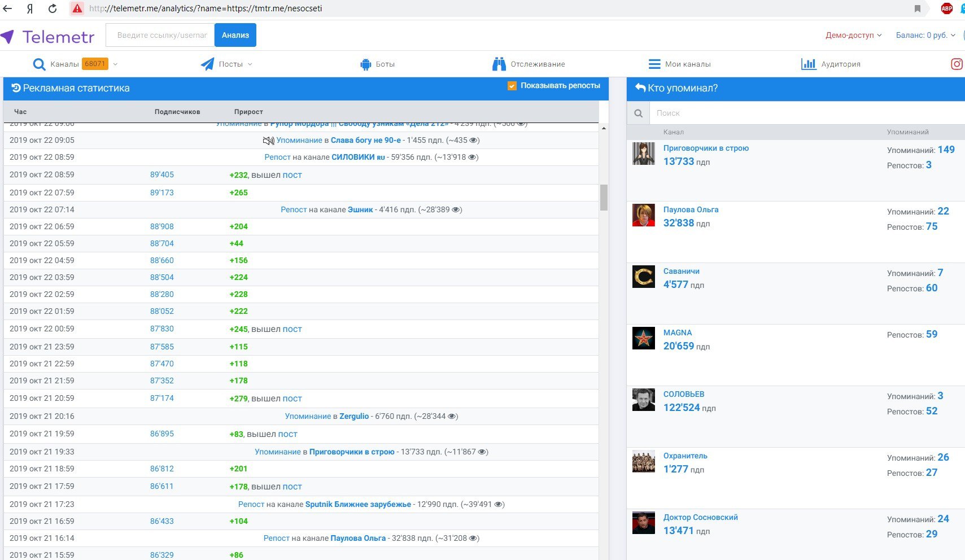Bookmark this page with the bookmark icon
This screenshot has width=965, height=560.
tap(918, 8)
